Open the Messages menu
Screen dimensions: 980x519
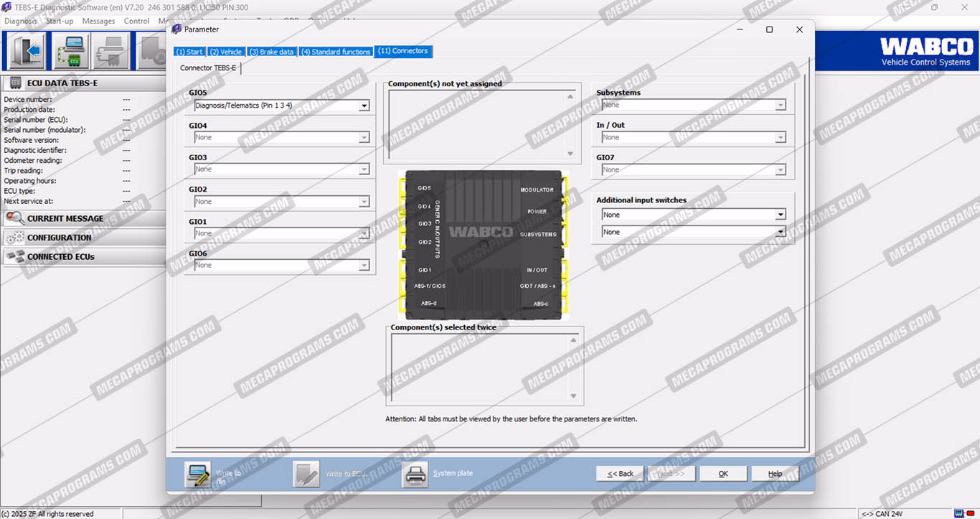click(x=98, y=21)
